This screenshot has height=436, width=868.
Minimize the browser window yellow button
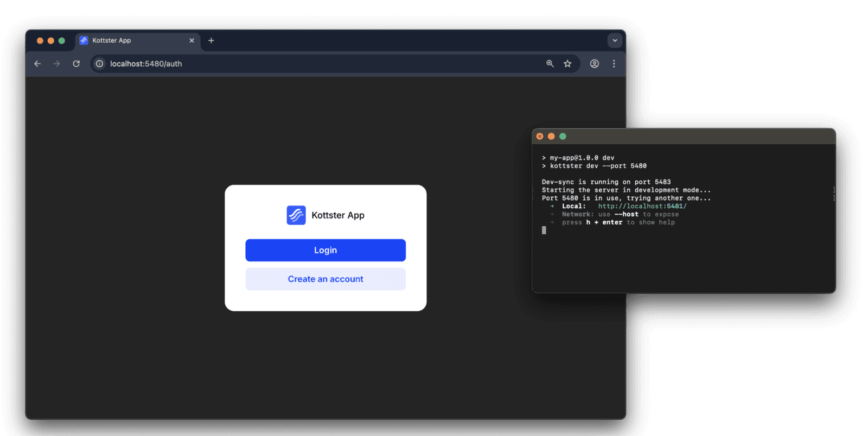tap(50, 41)
